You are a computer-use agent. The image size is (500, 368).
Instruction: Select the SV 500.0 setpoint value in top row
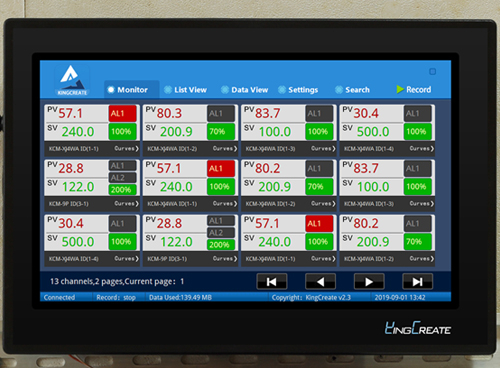[373, 132]
